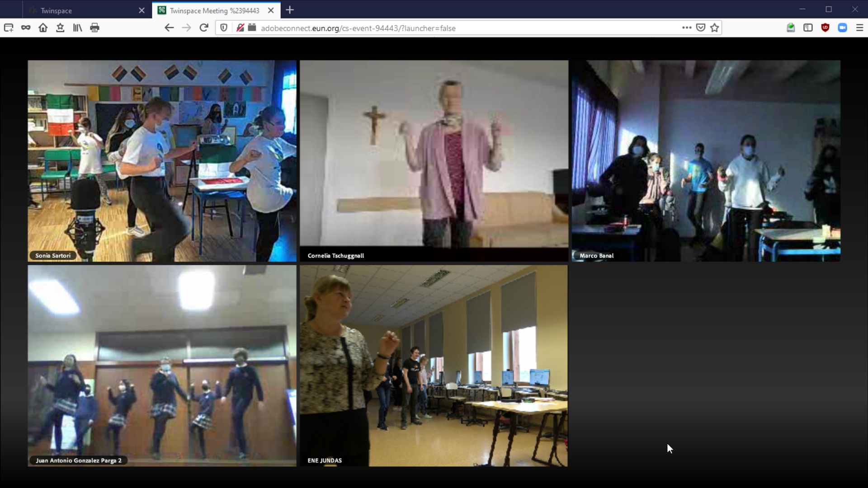Viewport: 868px width, 488px height.
Task: Click the adobeconnect URL address field
Action: 468,28
